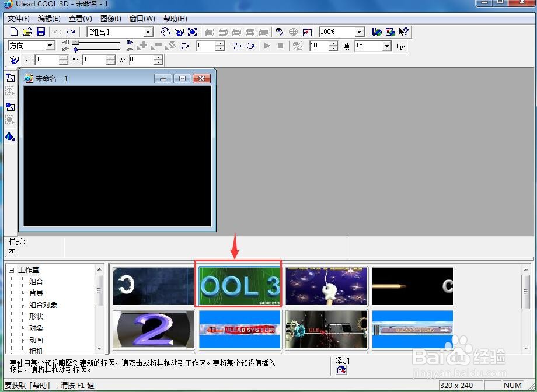
Task: Increase the Y coordinate value spinner
Action: [111, 58]
